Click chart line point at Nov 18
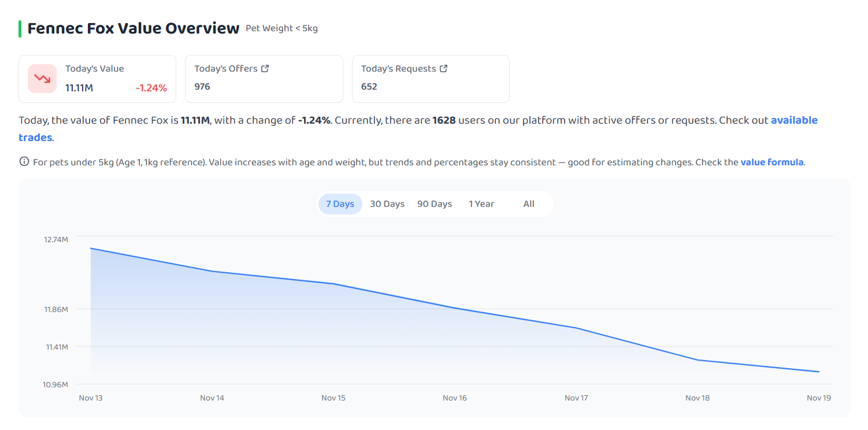The height and width of the screenshot is (430, 868). pyautogui.click(x=698, y=360)
